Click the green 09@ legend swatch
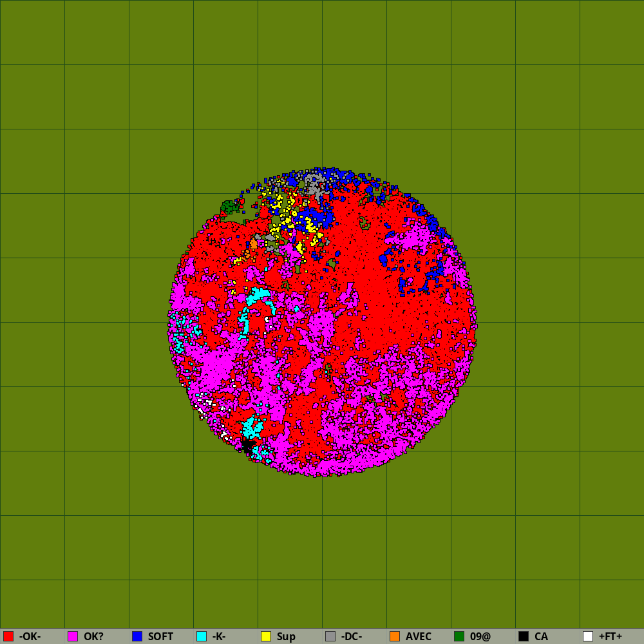 point(459,636)
